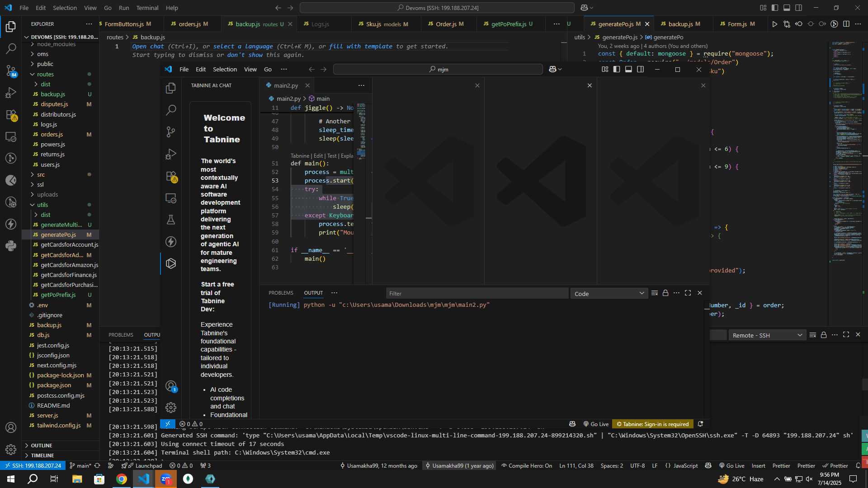Expand the src folder in Explorer

[41, 174]
